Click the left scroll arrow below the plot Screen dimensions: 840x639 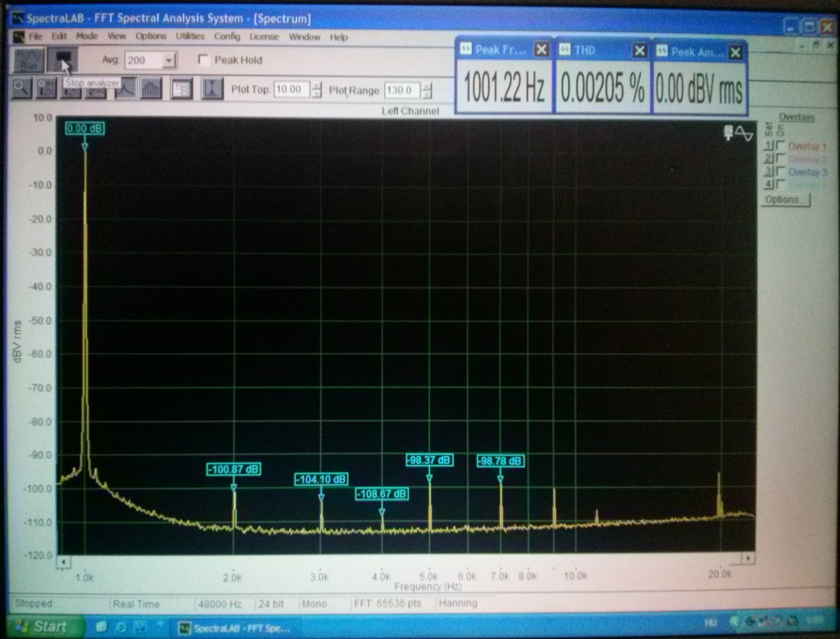tap(64, 562)
